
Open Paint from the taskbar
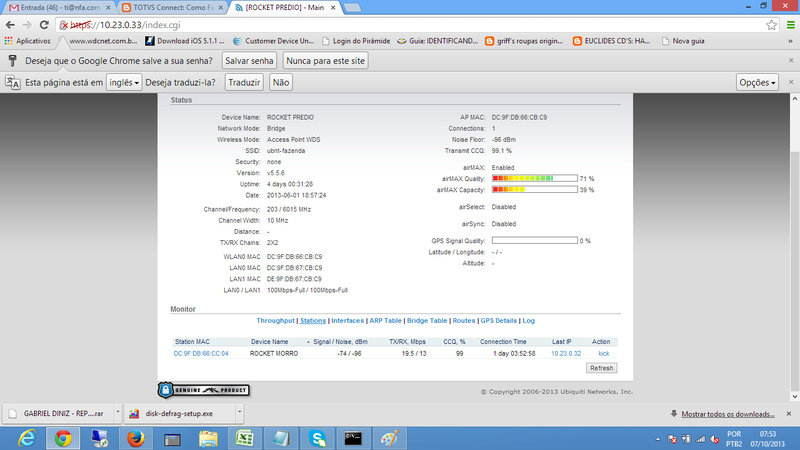click(x=389, y=438)
